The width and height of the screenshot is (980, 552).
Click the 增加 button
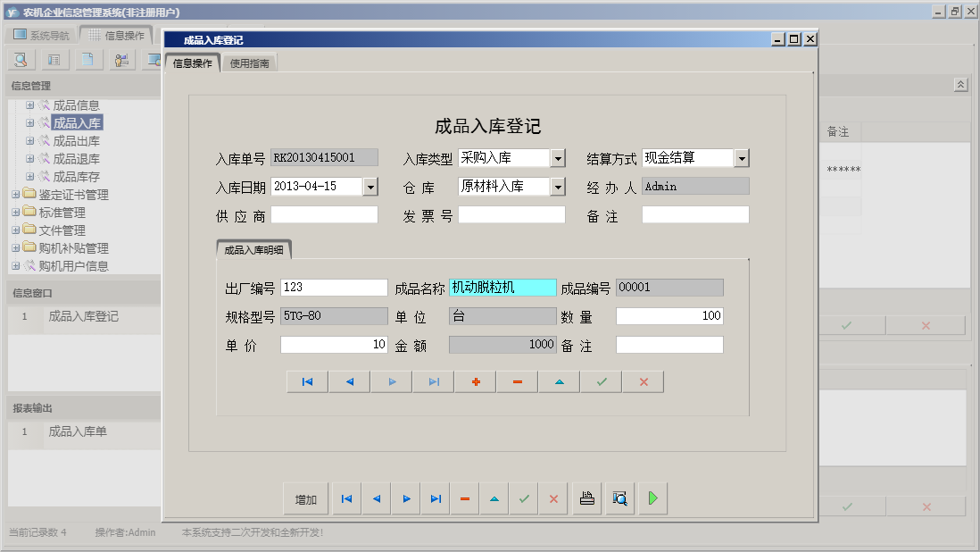click(x=306, y=499)
